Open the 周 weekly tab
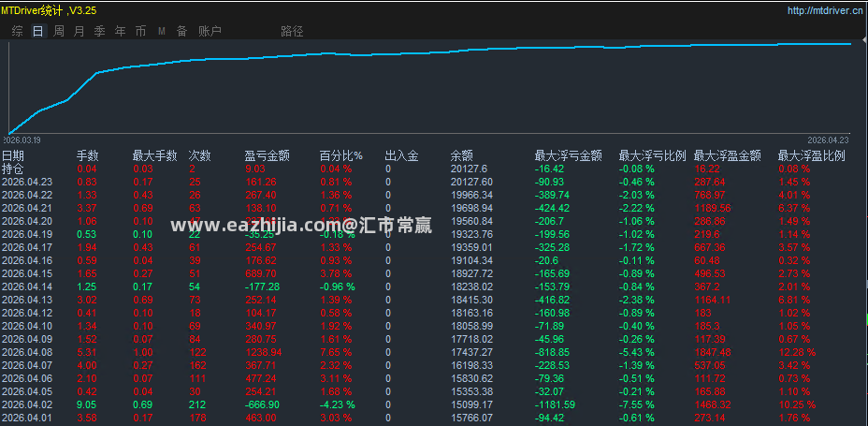Image resolution: width=868 pixels, height=426 pixels. (59, 32)
